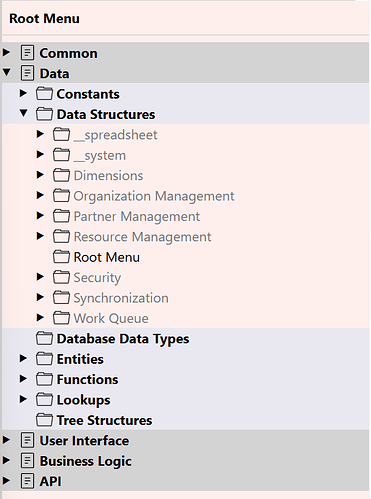
Task: Click the Data Structures folder icon
Action: 44,114
